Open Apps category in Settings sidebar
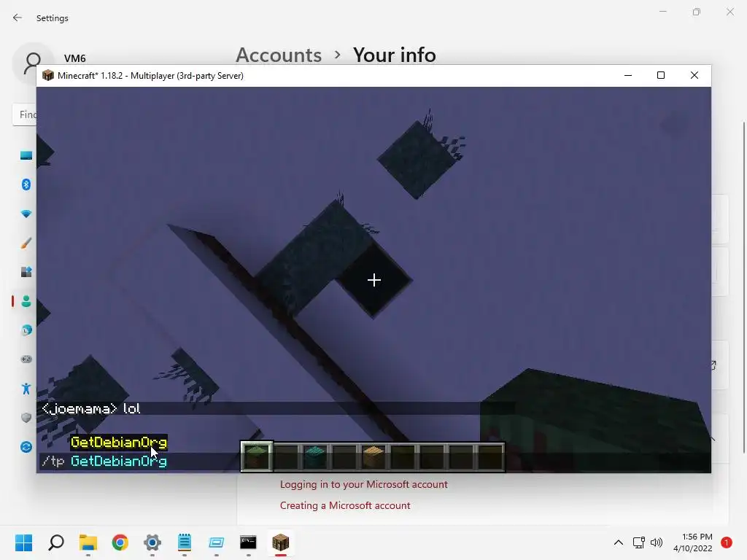The image size is (747, 560). 26,272
